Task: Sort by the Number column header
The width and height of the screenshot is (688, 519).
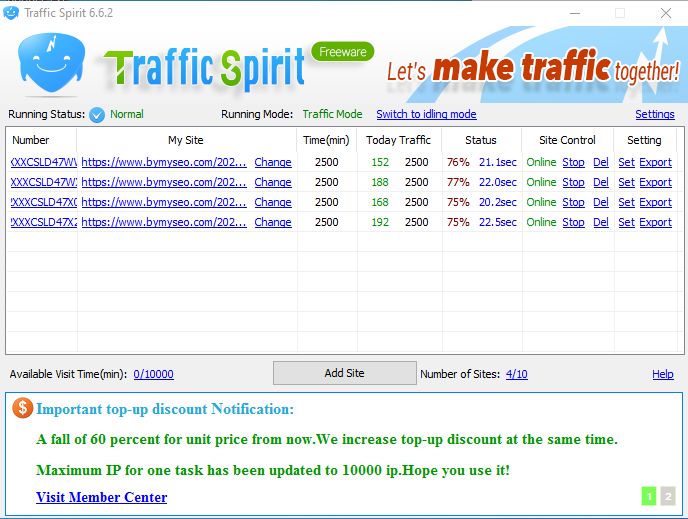Action: tap(31, 140)
